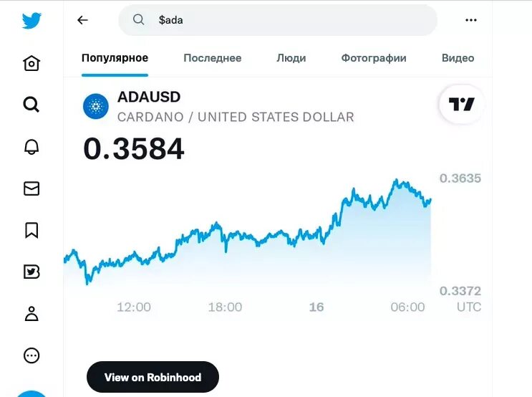Open the More circle icon in sidebar

coord(32,355)
